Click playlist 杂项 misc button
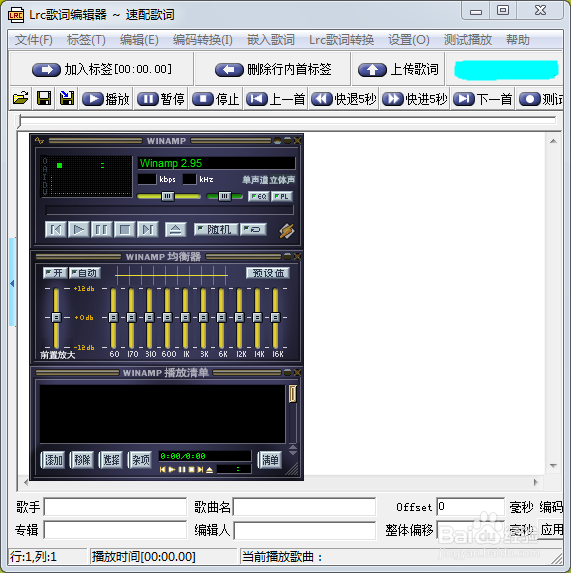Viewport: 571px width, 573px height. tap(140, 460)
